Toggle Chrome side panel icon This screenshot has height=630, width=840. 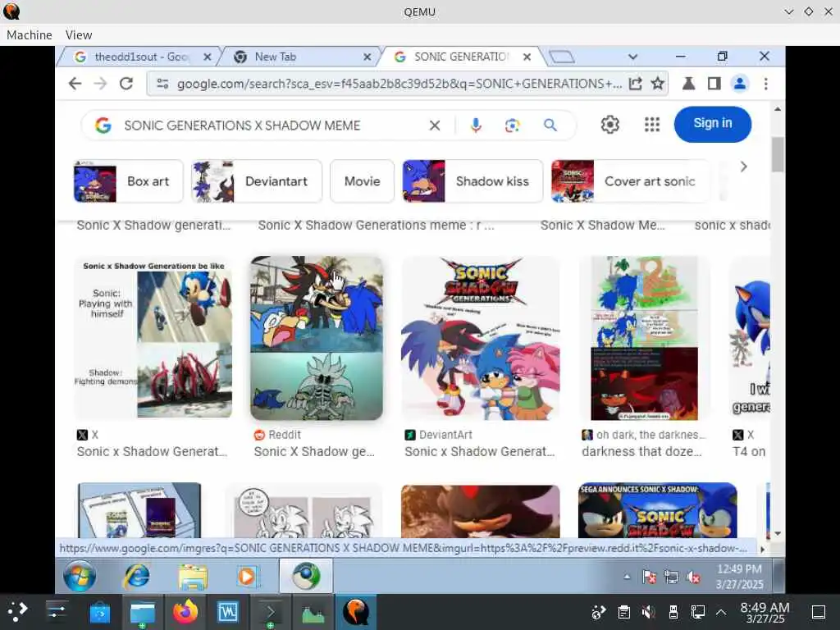pos(714,84)
